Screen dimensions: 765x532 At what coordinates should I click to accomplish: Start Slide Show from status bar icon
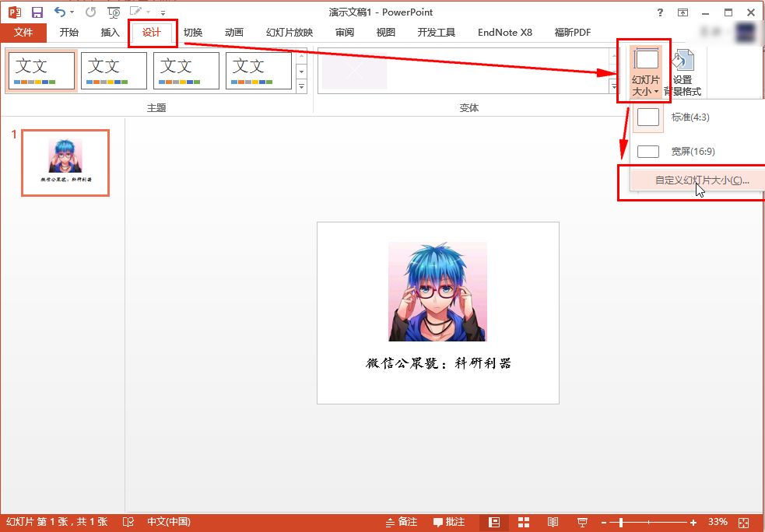coord(582,522)
